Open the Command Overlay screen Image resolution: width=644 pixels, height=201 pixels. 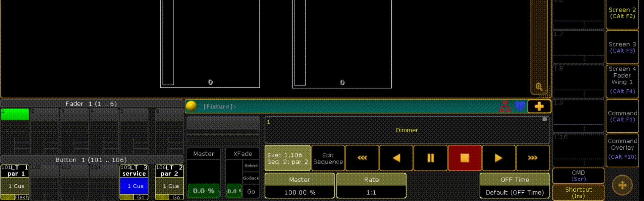[622, 150]
